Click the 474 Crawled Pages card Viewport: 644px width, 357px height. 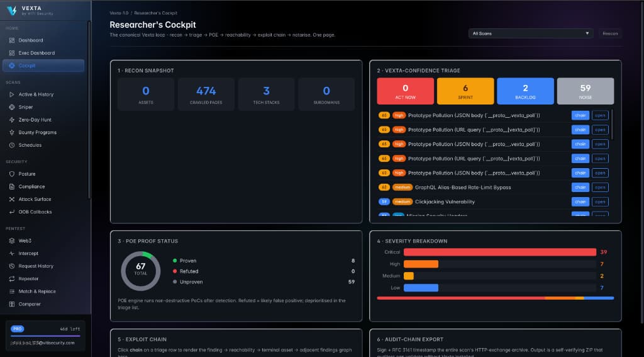click(x=206, y=94)
